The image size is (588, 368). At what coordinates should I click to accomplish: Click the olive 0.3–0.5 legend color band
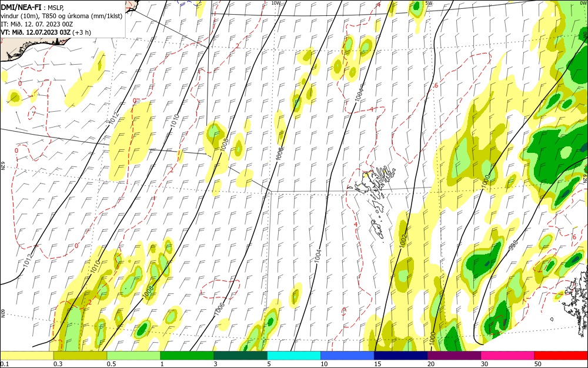pos(80,356)
